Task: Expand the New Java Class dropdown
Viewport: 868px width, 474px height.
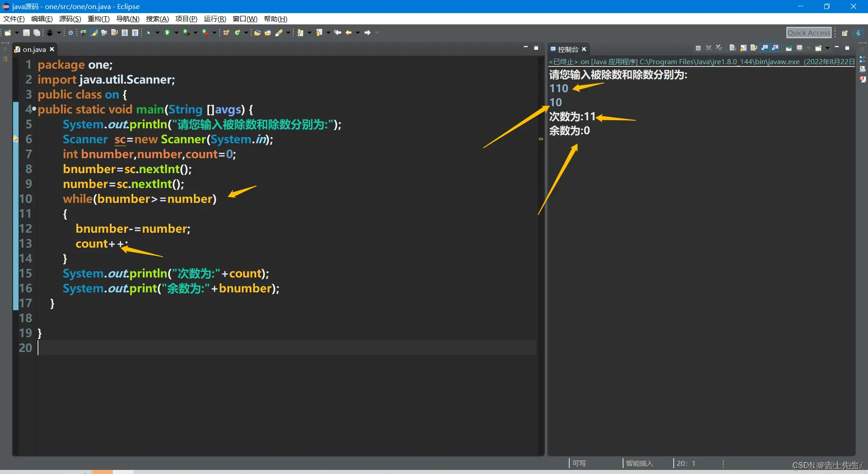Action: click(246, 33)
